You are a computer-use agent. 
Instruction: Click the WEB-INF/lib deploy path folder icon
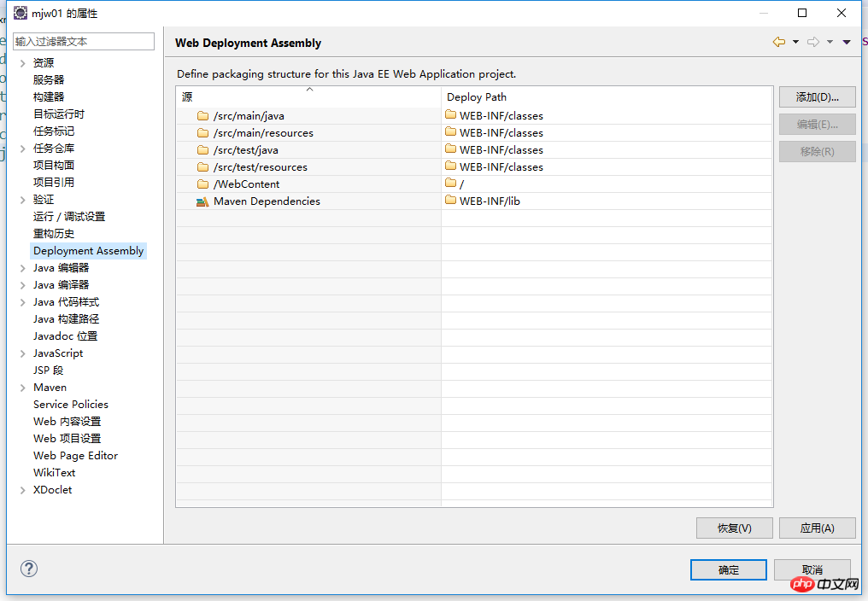point(450,201)
